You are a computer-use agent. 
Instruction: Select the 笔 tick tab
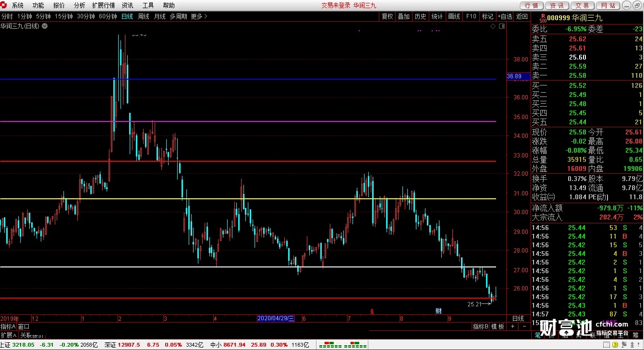[x=537, y=335]
